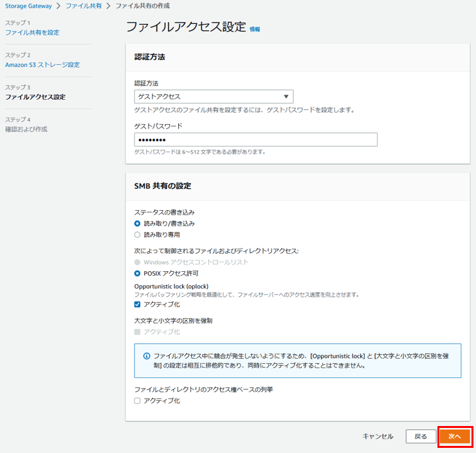The width and height of the screenshot is (476, 453).
Task: Click the ステータスの書き込み label
Action: [164, 213]
